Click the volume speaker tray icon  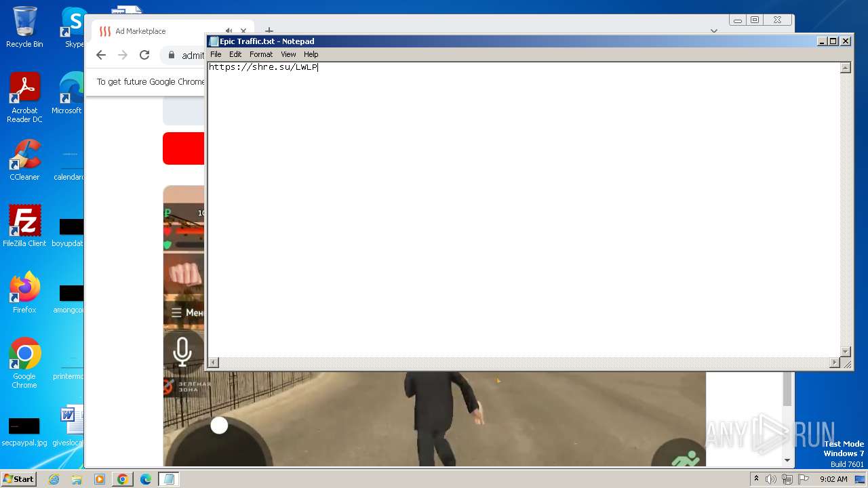[771, 479]
